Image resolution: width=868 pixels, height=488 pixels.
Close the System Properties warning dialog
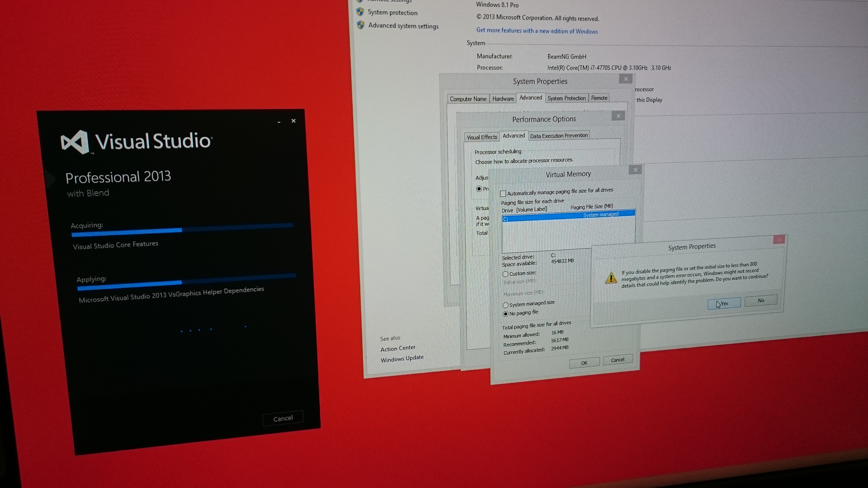point(779,239)
